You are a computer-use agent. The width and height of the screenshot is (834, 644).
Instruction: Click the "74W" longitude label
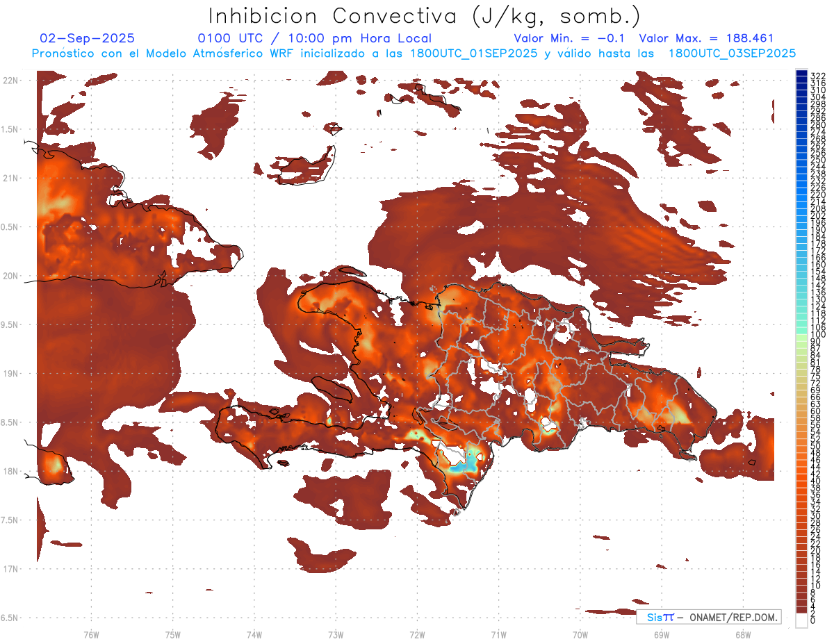click(254, 634)
